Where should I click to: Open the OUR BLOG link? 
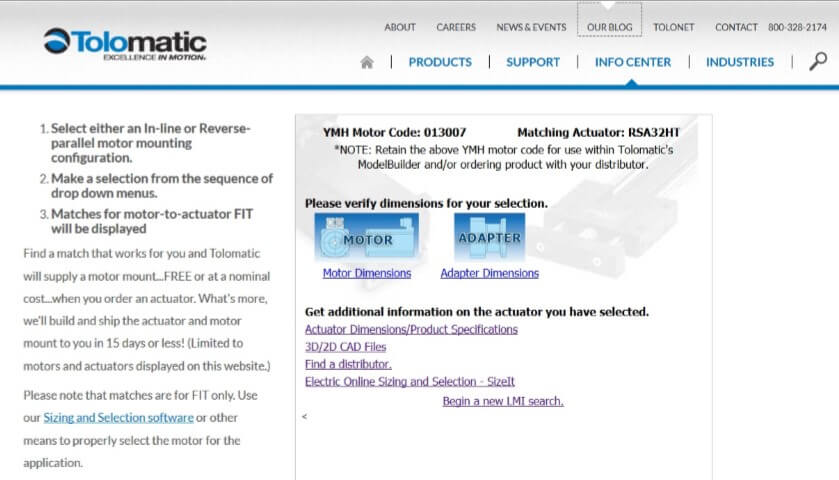coord(609,27)
